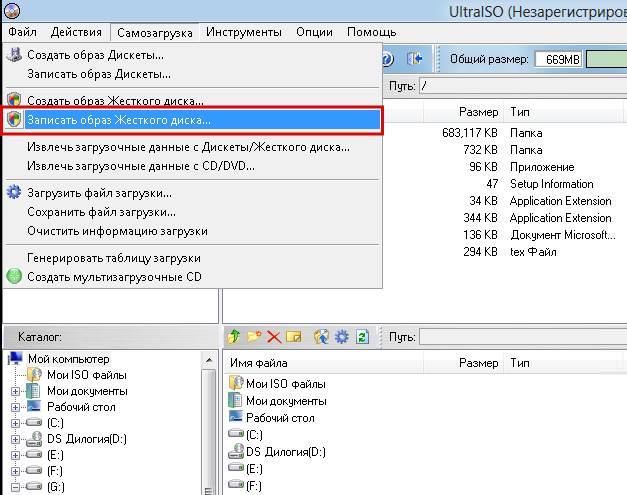Screen dimensions: 627x495
Task: Select (G:) drive in catalog tree
Action: [x=56, y=487]
